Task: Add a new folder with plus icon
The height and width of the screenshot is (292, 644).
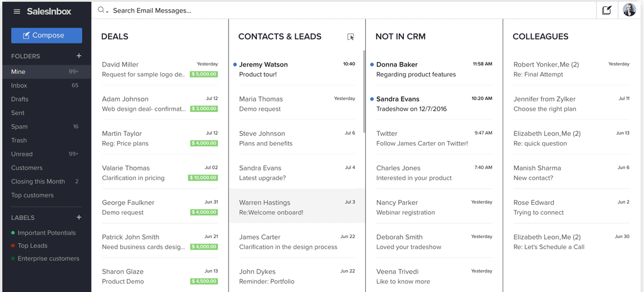Action: [x=79, y=56]
